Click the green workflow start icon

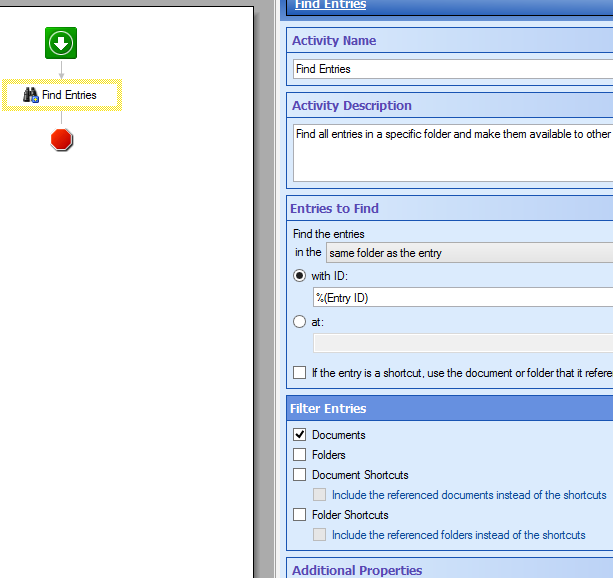61,43
